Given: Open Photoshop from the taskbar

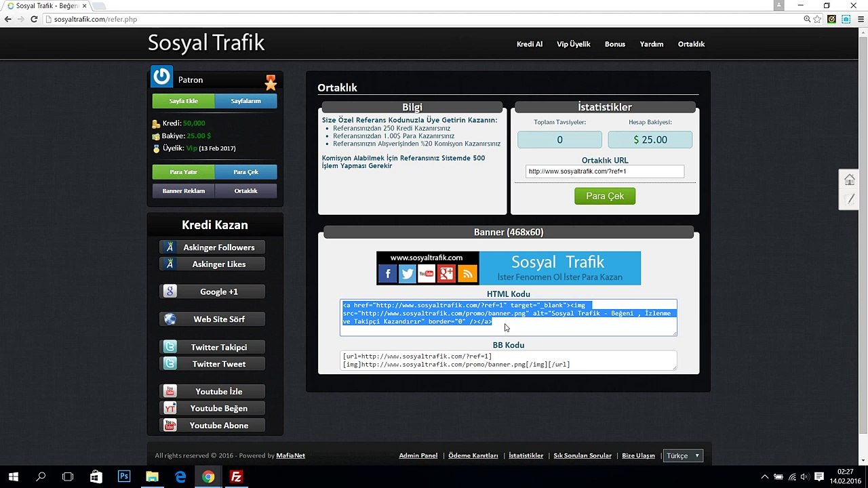Looking at the screenshot, I should click(124, 476).
